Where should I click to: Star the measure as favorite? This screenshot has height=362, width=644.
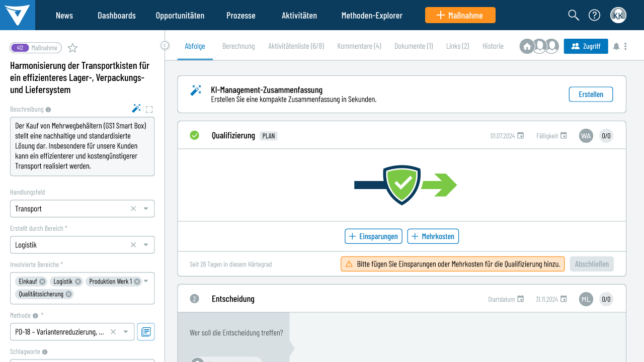coord(72,48)
